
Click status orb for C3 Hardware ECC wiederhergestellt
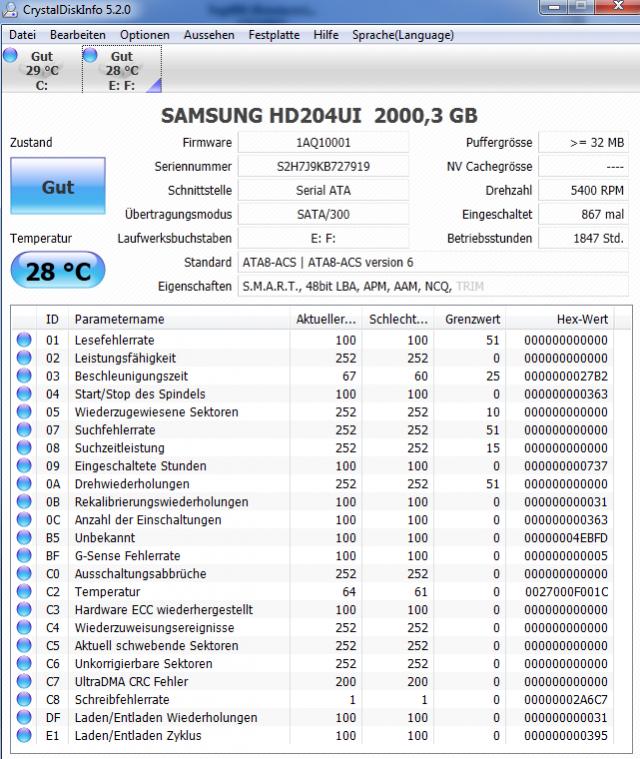[x=24, y=609]
